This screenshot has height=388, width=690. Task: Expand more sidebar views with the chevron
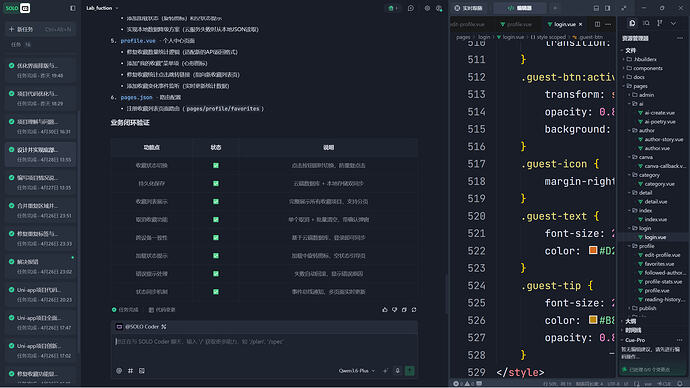(673, 23)
